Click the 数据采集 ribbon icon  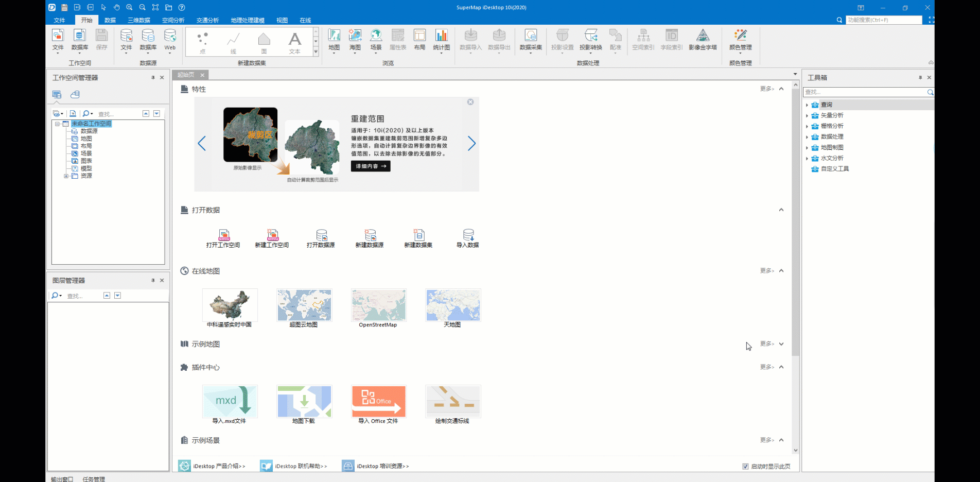531,40
